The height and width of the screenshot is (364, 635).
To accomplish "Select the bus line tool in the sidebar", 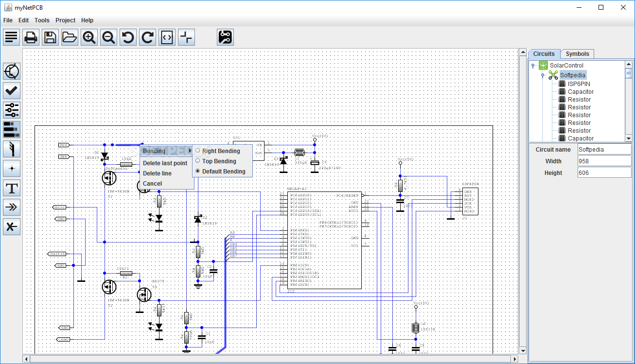I will (12, 149).
